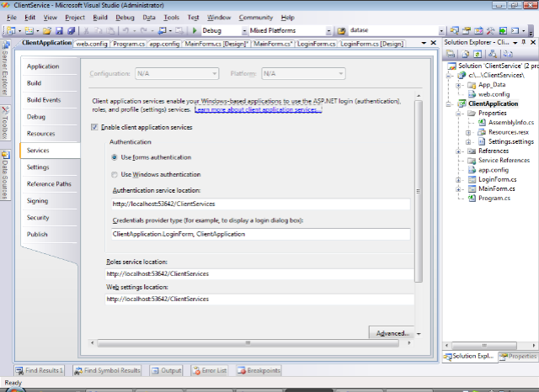Switch to the web.config document tab
Viewport: 539px width, 392px height.
(x=92, y=44)
